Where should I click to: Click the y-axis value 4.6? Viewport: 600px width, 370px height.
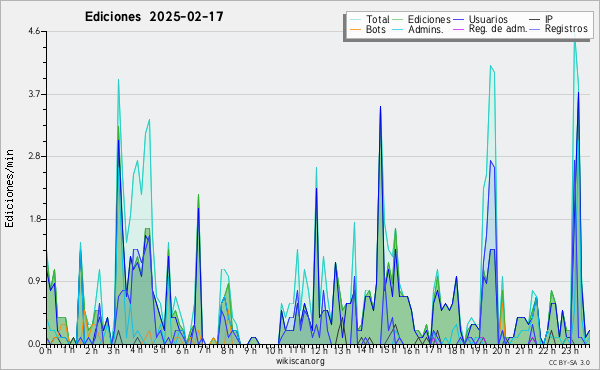[34, 31]
